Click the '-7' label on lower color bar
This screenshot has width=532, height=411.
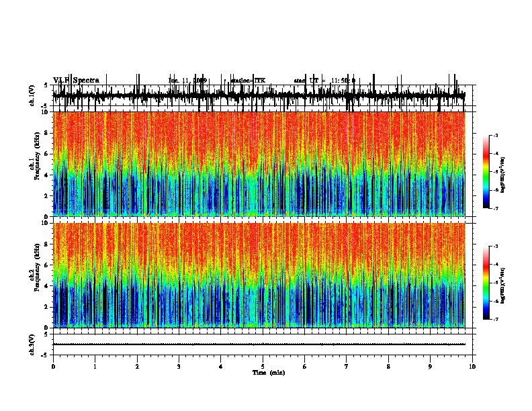(495, 319)
